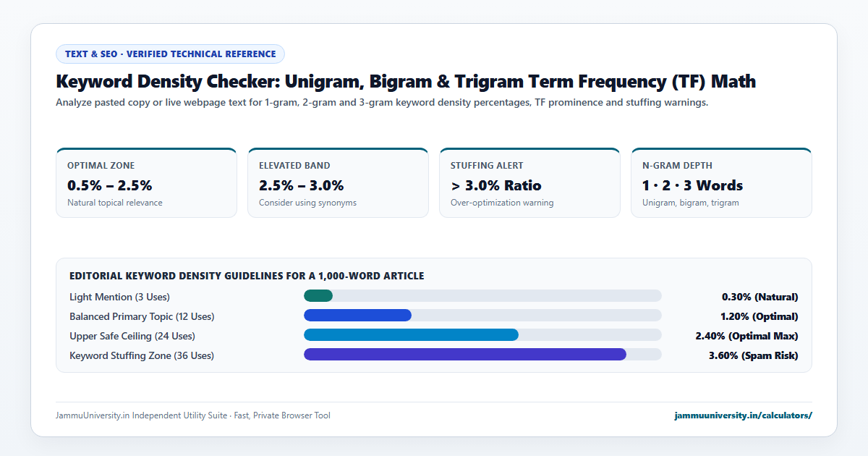Open the Stuffing Alert > 3.0% Ratio card

click(529, 182)
